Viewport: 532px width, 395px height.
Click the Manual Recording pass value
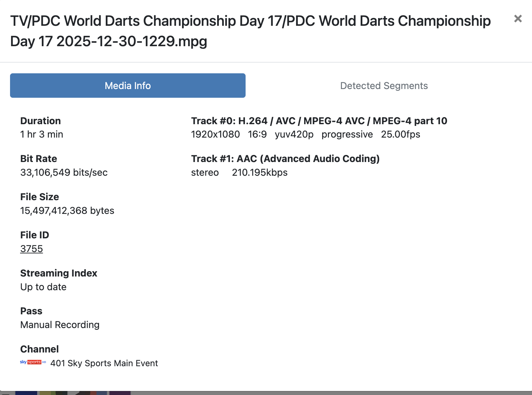point(60,325)
